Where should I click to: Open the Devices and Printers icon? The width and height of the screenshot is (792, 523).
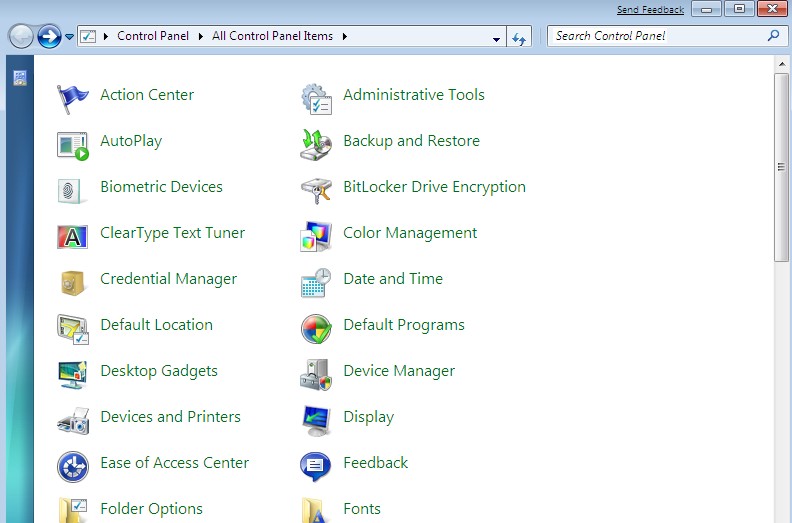pyautogui.click(x=73, y=421)
